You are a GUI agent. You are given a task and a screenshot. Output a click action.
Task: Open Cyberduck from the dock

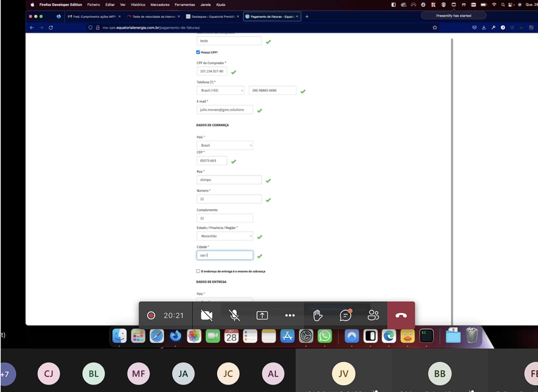click(407, 336)
